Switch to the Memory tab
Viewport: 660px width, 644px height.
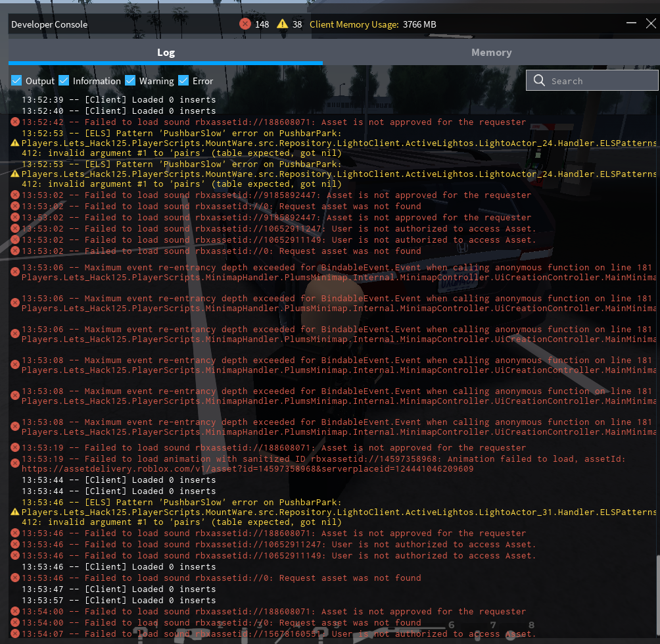(491, 53)
